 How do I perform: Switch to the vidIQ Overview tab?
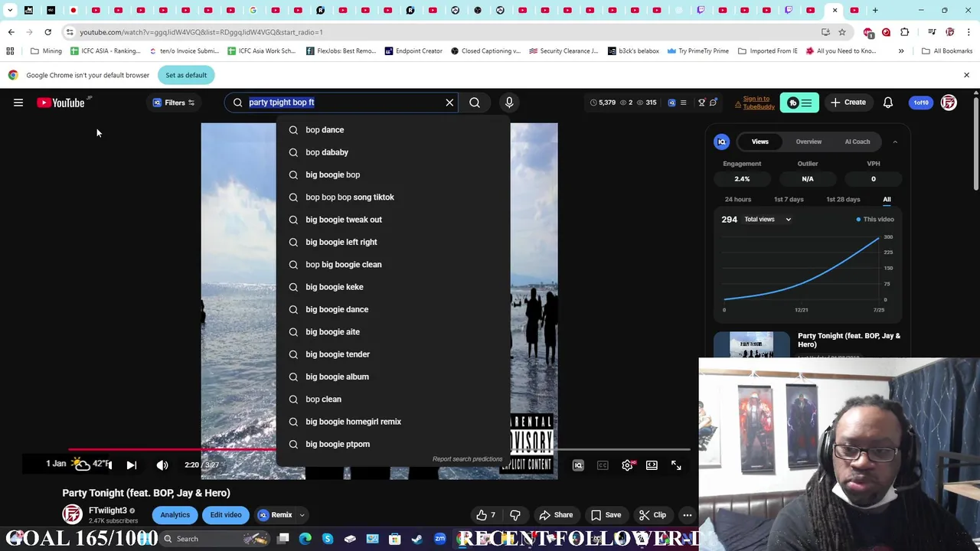[808, 142]
